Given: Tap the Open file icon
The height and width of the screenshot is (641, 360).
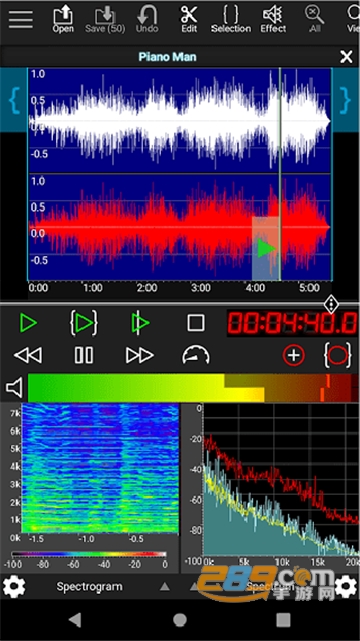Looking at the screenshot, I should [63, 19].
